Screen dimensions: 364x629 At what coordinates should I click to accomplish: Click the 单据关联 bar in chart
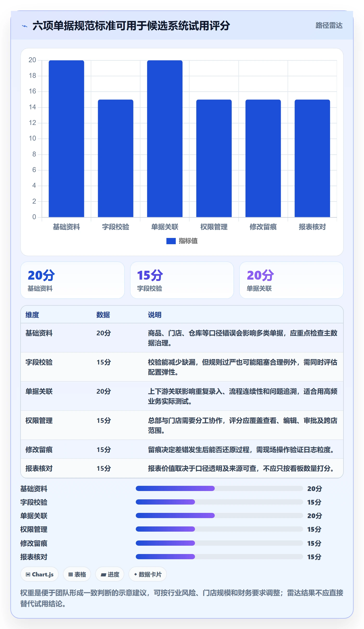[x=165, y=139]
